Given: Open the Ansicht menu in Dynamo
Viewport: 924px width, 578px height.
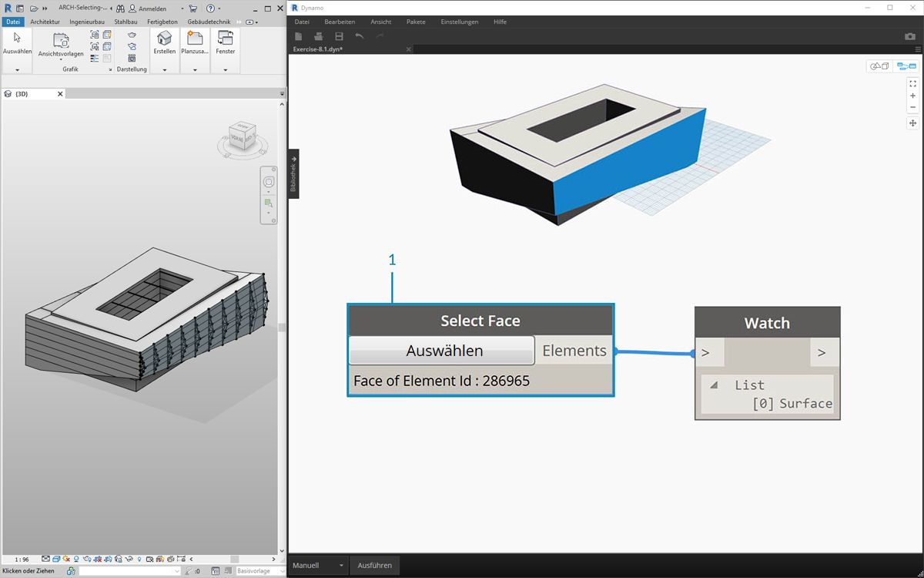Looking at the screenshot, I should coord(380,22).
